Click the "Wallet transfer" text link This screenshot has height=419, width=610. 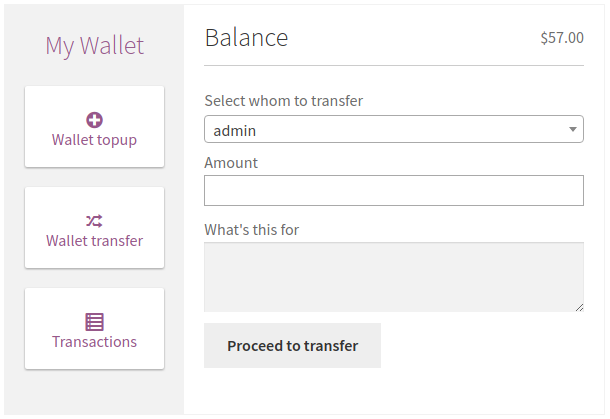pos(94,241)
